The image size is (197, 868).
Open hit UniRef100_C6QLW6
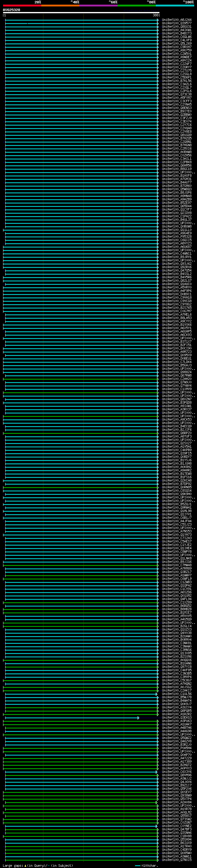click(176, 37)
